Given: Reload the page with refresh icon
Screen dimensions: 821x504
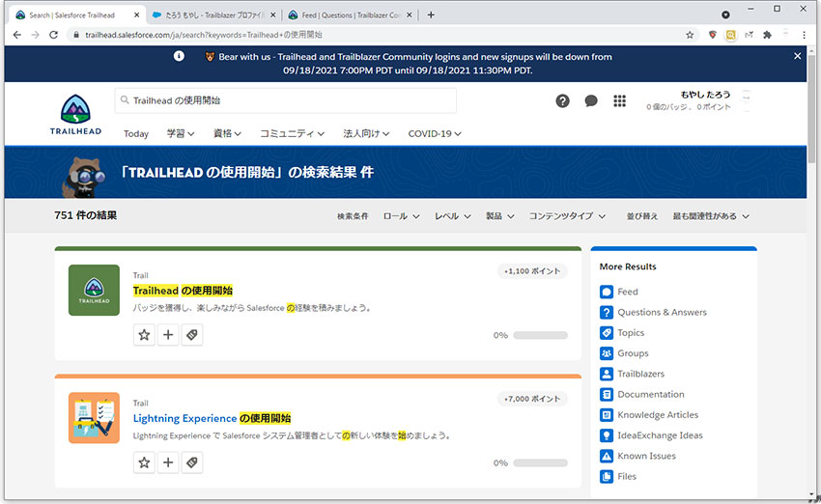Looking at the screenshot, I should pos(53,35).
